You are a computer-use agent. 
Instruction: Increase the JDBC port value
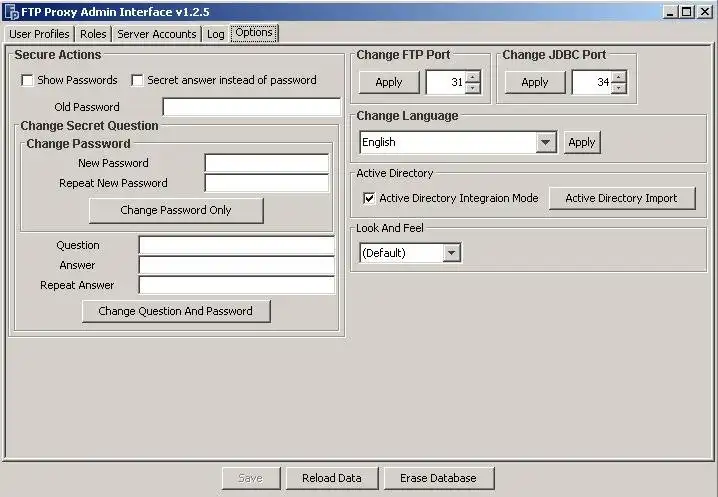click(619, 76)
